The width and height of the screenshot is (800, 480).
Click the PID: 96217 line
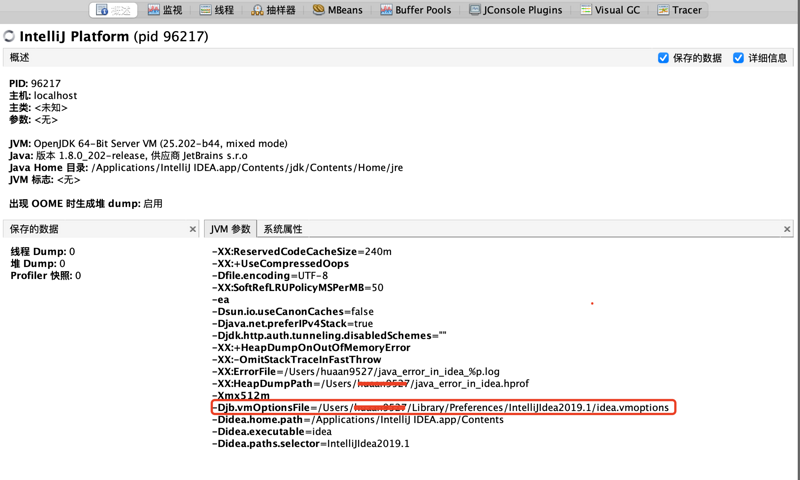[35, 83]
